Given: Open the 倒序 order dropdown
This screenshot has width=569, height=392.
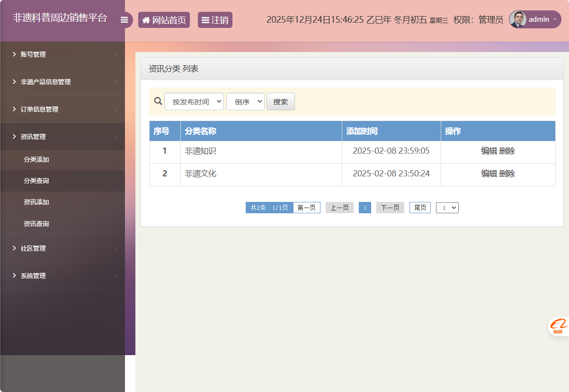Looking at the screenshot, I should [x=245, y=102].
